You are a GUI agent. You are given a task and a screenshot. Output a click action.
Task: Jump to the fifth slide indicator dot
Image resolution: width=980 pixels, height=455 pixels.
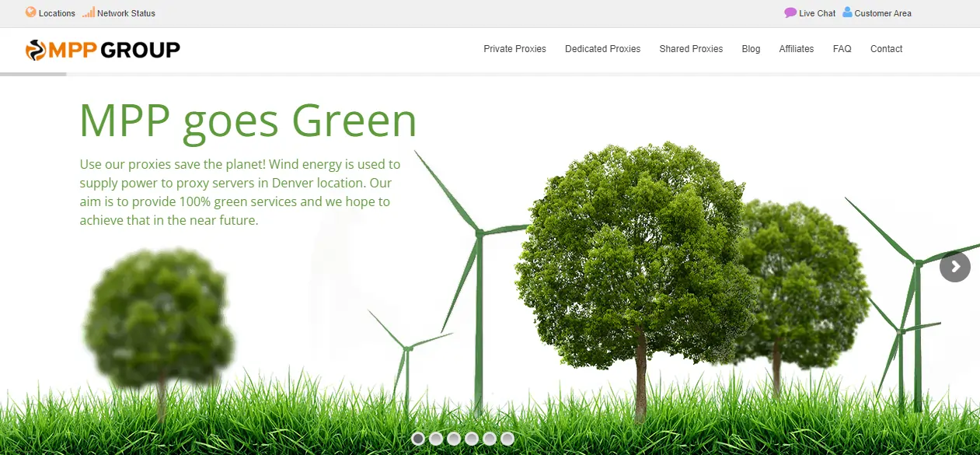[x=490, y=439]
